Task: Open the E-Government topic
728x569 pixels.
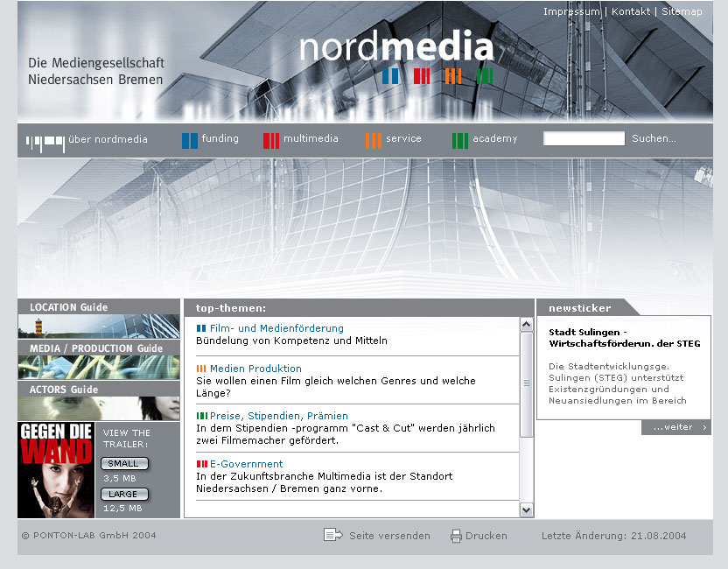Action: pos(246,464)
